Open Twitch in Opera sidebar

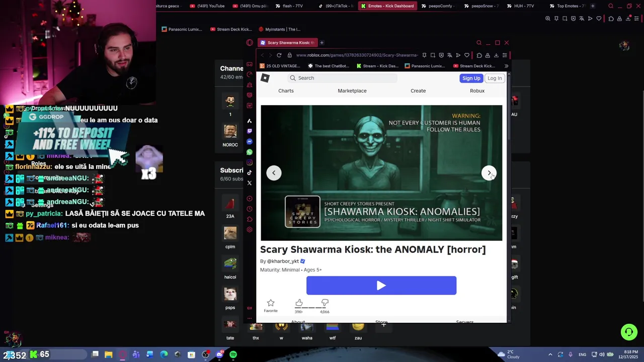pos(250,131)
